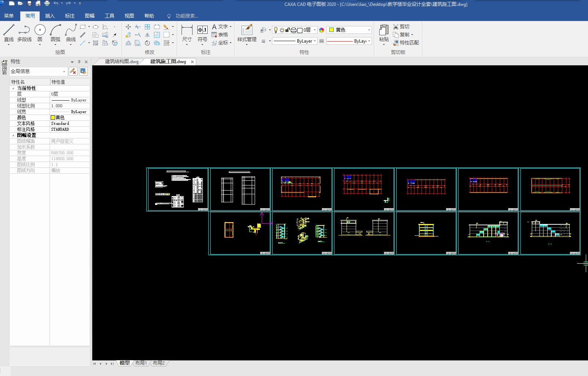Viewport: 588px width, 376px height.
Task: Click the 模型 model tab
Action: pos(125,363)
